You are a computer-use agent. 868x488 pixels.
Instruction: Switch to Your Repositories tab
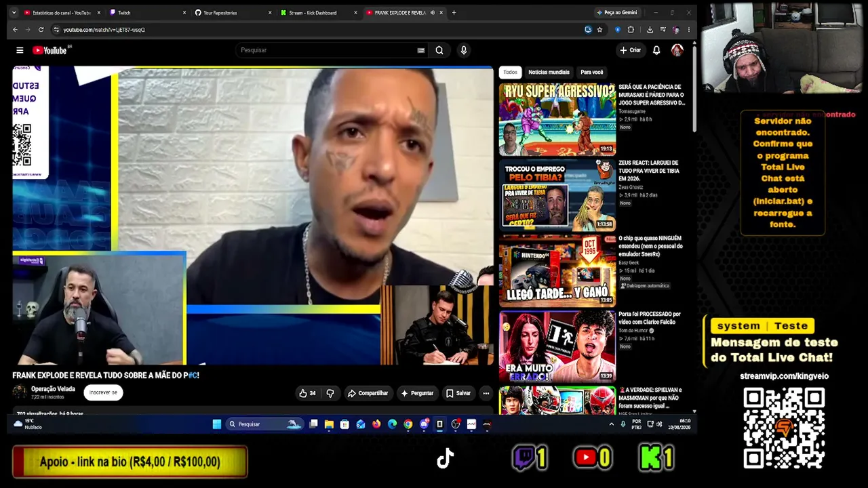click(233, 13)
